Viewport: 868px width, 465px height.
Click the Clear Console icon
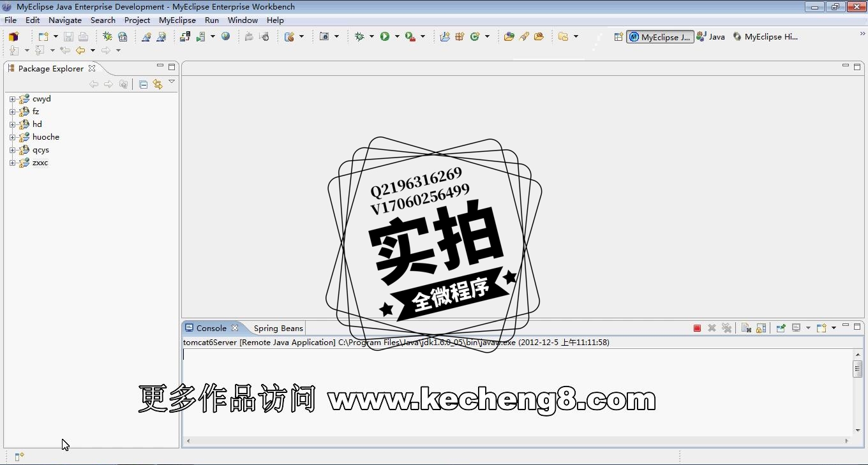point(746,328)
